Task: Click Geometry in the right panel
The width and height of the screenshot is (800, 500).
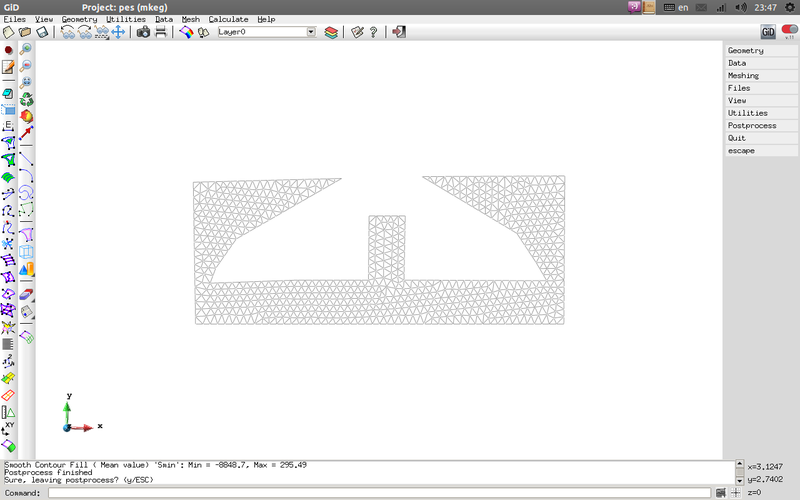Action: click(x=761, y=51)
